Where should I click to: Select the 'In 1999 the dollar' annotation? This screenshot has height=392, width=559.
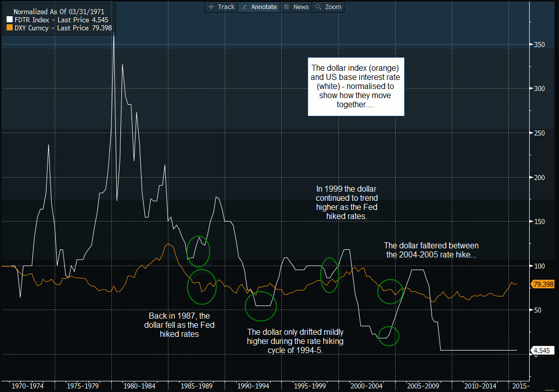(x=347, y=202)
